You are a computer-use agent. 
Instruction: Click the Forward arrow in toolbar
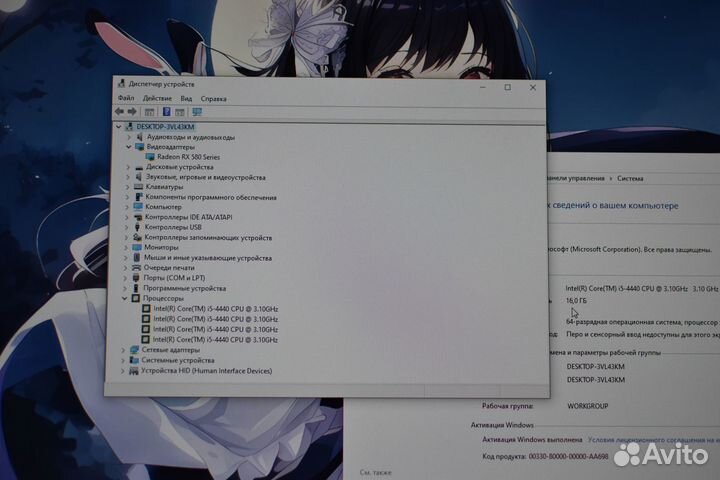(x=132, y=112)
